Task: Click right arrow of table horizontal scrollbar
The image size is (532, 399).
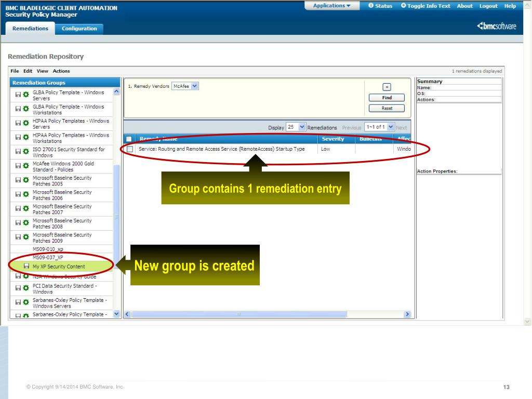Action: 407,314
